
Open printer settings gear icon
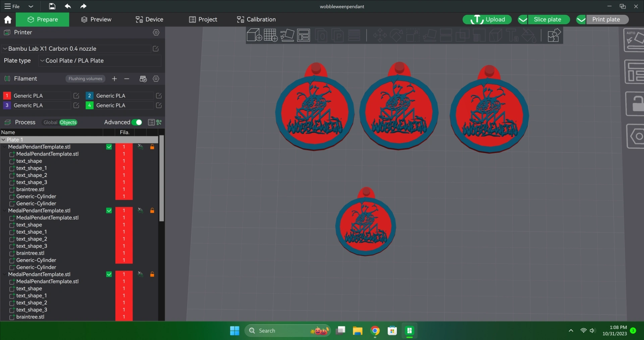(156, 33)
